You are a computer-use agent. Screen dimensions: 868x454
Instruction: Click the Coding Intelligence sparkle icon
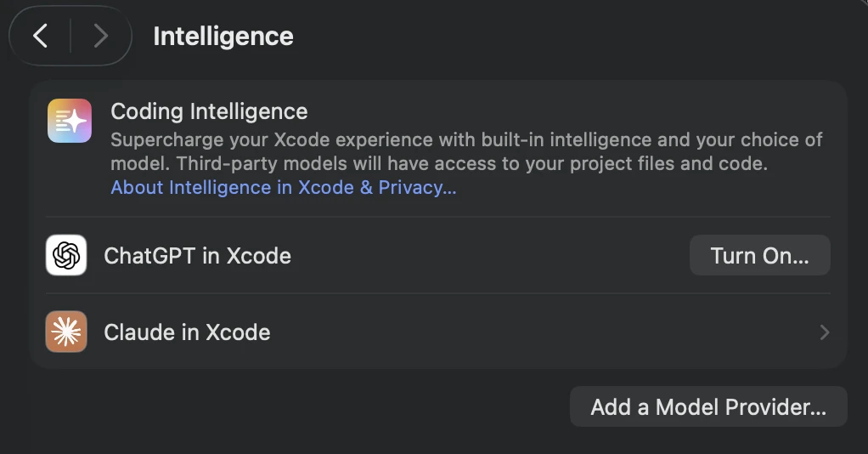70,121
